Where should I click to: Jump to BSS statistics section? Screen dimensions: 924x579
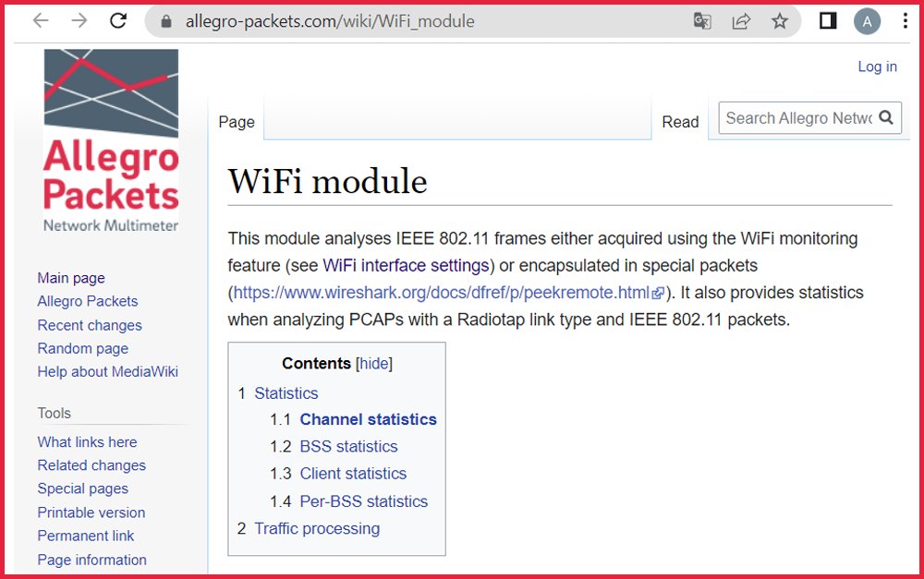click(349, 446)
